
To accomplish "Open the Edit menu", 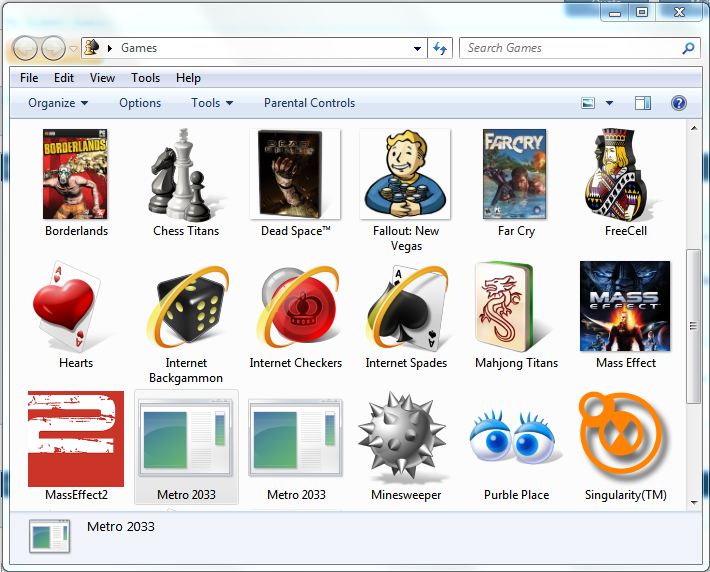I will 64,78.
